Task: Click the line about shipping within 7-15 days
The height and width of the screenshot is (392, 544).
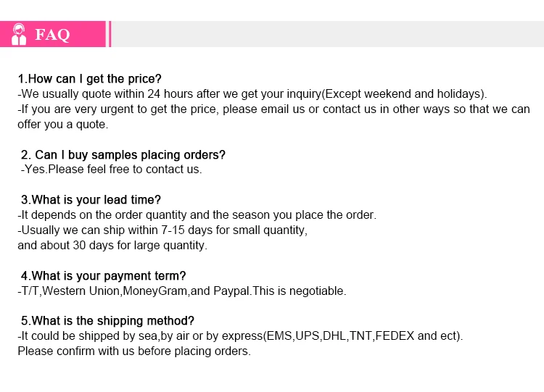Action: coord(162,230)
